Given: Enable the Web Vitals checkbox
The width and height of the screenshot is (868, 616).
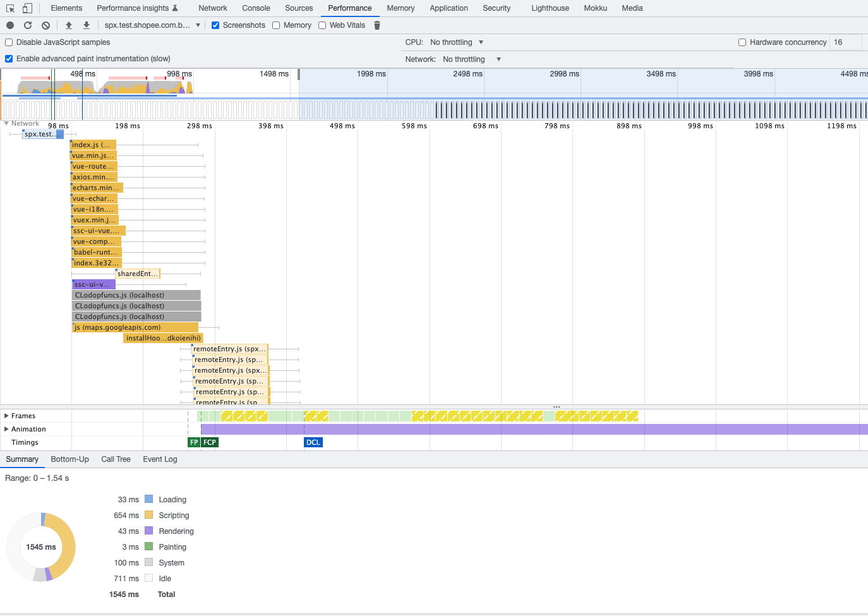Looking at the screenshot, I should click(322, 25).
